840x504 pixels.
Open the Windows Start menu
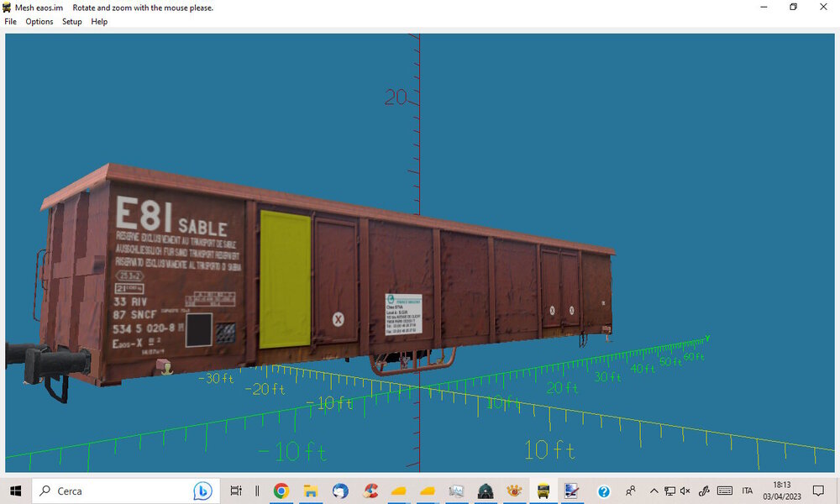click(x=15, y=491)
